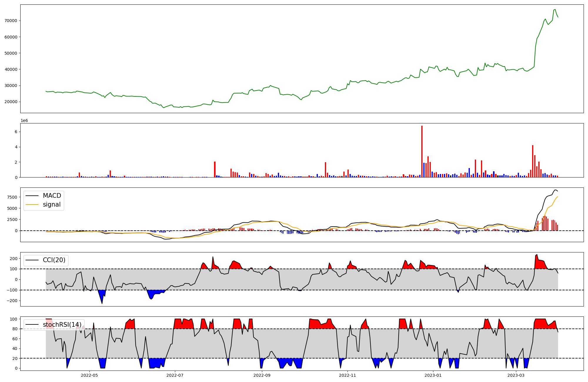This screenshot has height=382, width=588.
Task: Click the -200 tick on the CCI axis
Action: pyautogui.click(x=12, y=301)
